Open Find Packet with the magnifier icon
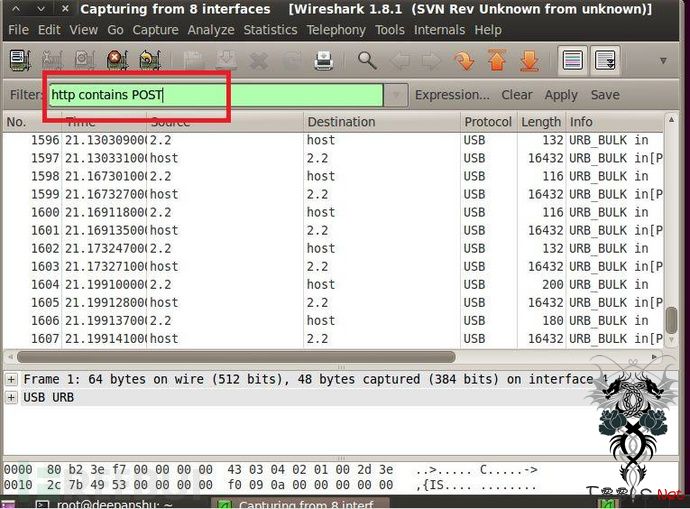Viewport: 690px width, 509px height. click(367, 61)
